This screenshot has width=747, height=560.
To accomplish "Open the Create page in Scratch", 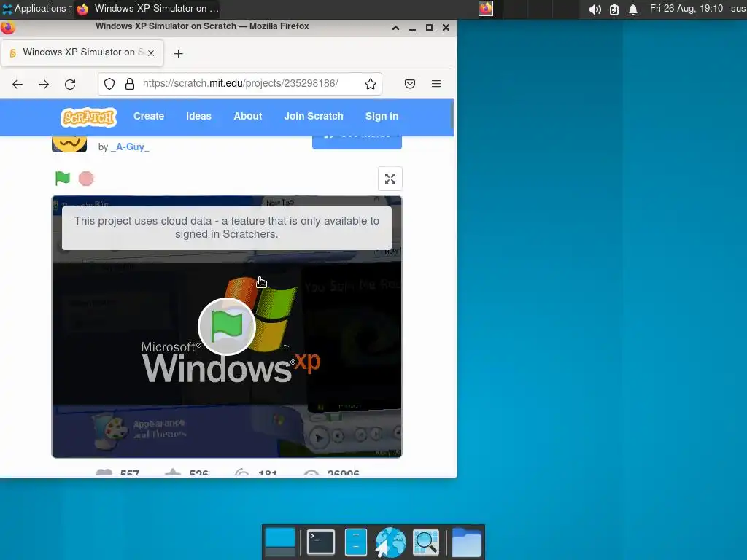I will (149, 116).
